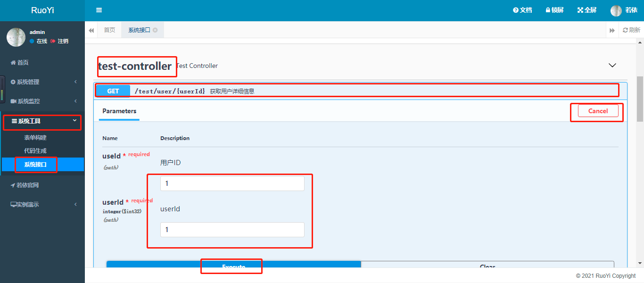Select the Parameters tab

[119, 111]
